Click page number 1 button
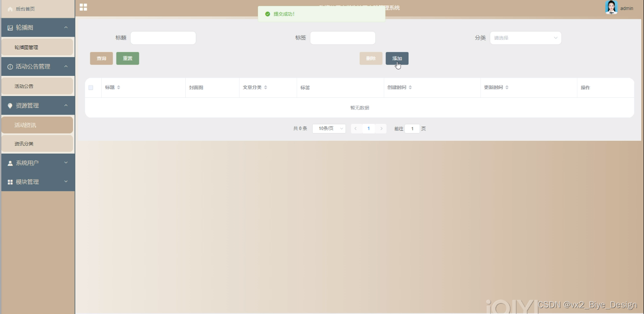The width and height of the screenshot is (644, 314). point(369,129)
